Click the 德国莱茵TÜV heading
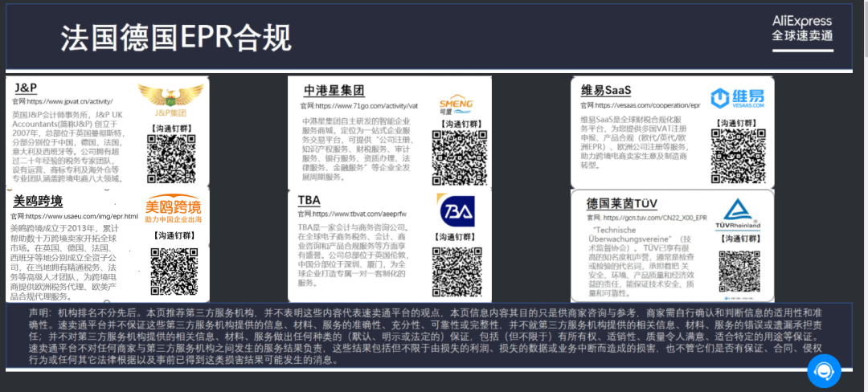The height and width of the screenshot is (392, 868). [x=621, y=204]
